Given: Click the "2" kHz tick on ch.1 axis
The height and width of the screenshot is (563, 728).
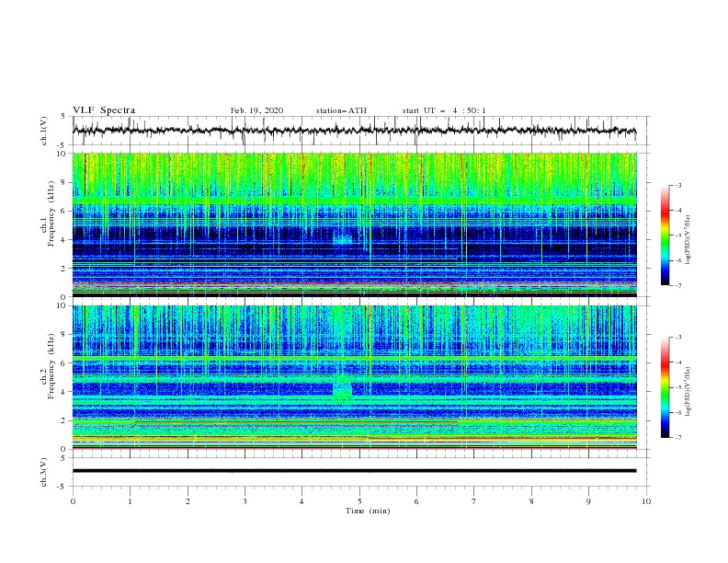Looking at the screenshot, I should [x=63, y=268].
